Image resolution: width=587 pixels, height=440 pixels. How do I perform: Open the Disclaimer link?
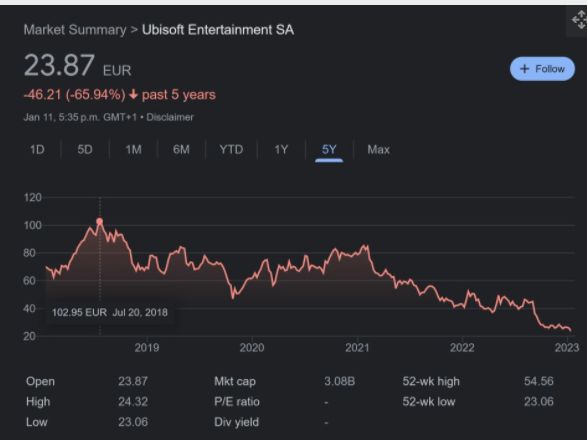click(x=170, y=117)
